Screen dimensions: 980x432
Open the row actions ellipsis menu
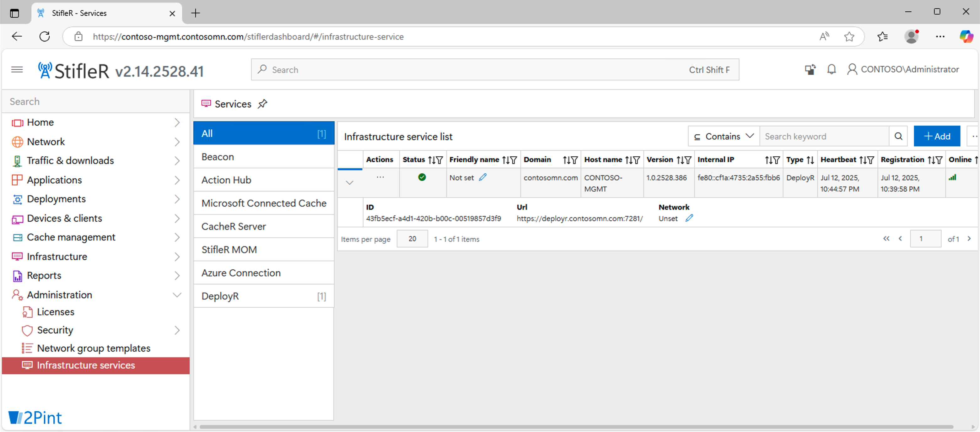point(380,177)
